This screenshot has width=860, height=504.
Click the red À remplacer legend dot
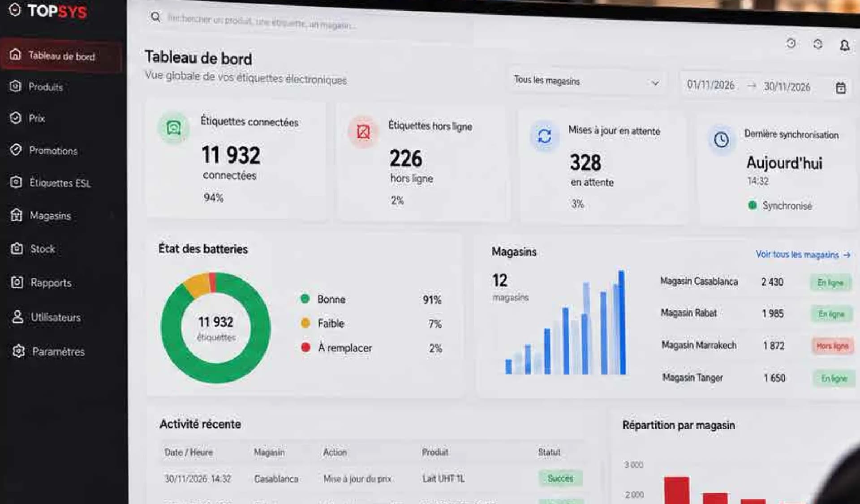[x=306, y=347]
